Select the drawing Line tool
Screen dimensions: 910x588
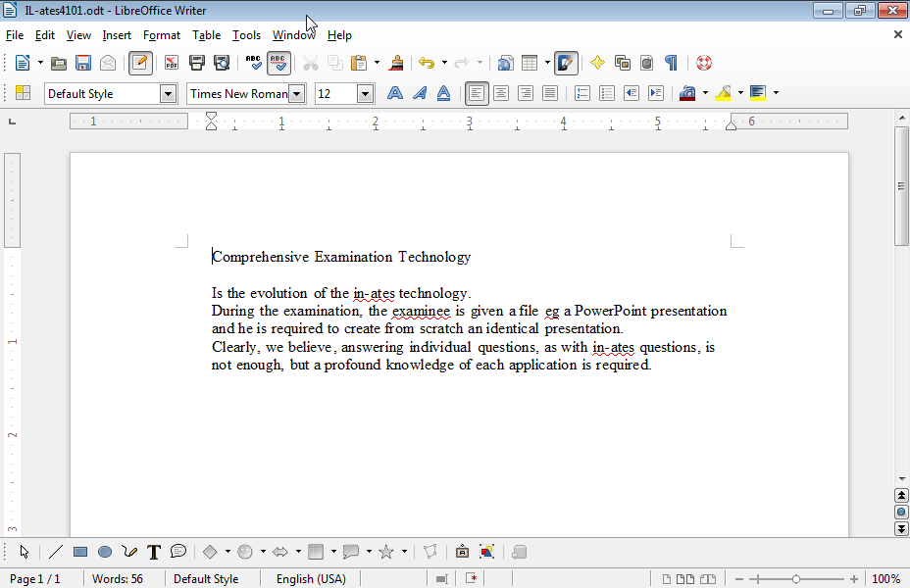point(56,552)
